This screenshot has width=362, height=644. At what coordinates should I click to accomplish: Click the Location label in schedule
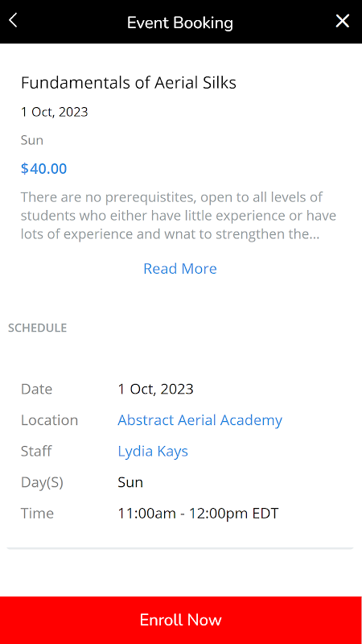click(49, 420)
